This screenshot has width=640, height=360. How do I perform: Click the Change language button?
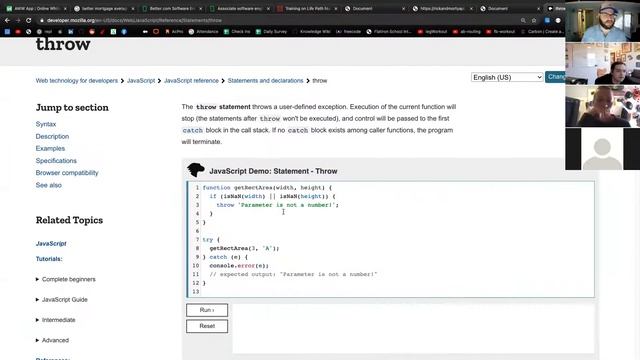tap(555, 77)
